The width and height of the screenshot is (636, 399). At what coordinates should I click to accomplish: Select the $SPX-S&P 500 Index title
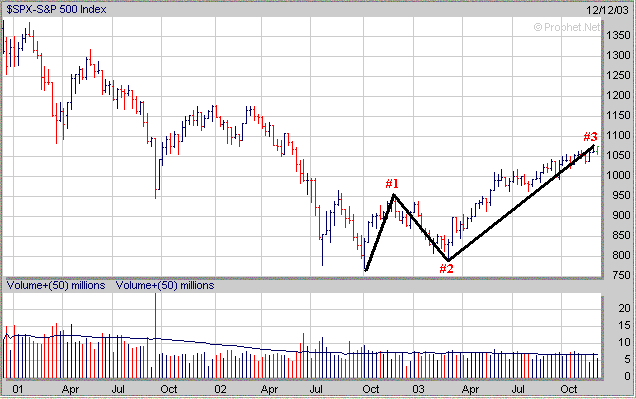pos(56,9)
